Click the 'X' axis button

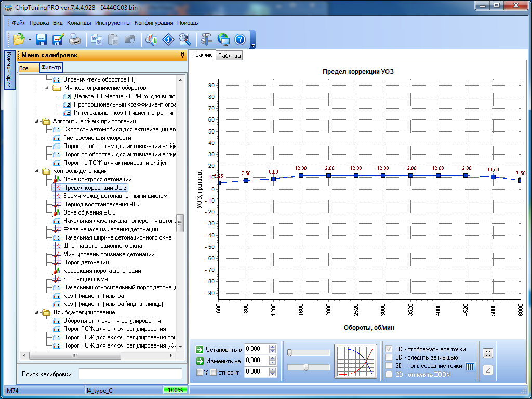[487, 353]
